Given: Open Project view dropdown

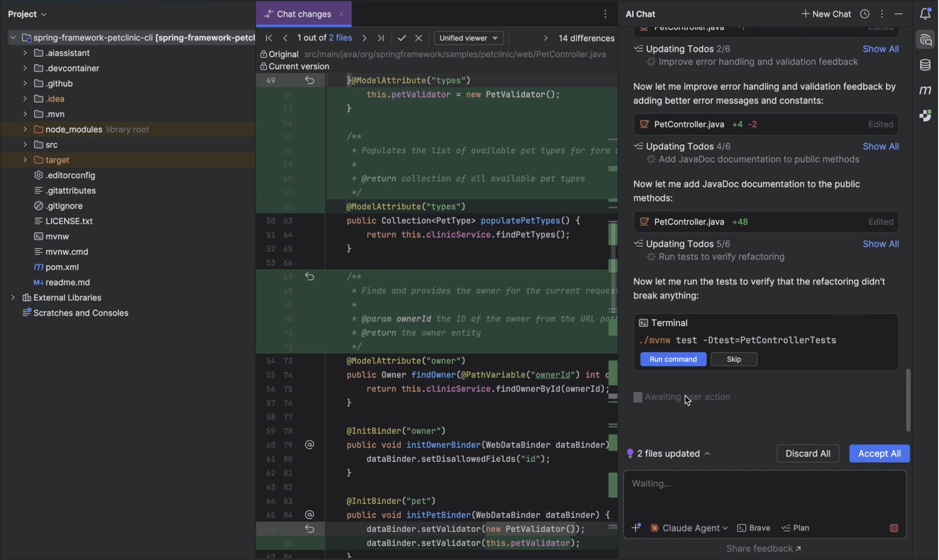Looking at the screenshot, I should tap(27, 14).
